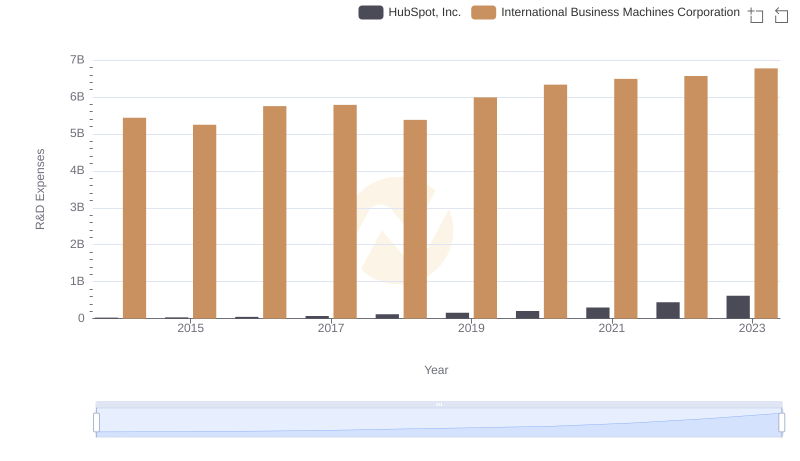
Task: Click HubSpot dark gray legend swatch
Action: coord(371,12)
